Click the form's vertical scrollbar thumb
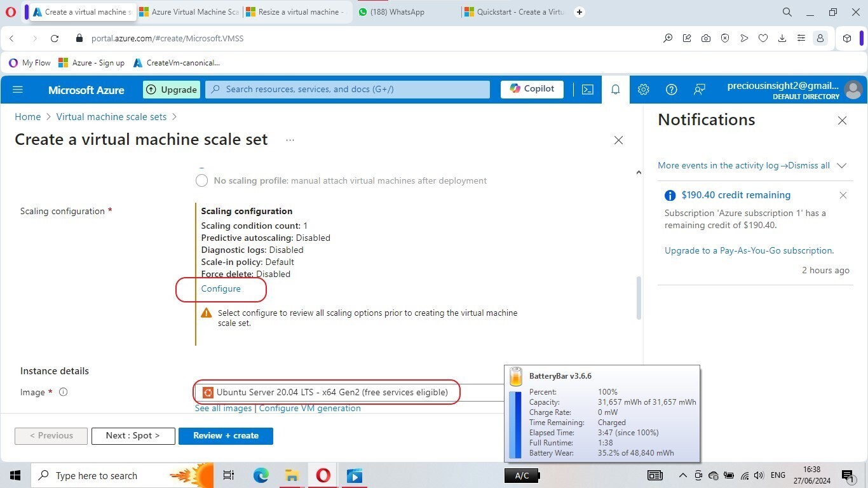The width and height of the screenshot is (868, 488). click(639, 298)
